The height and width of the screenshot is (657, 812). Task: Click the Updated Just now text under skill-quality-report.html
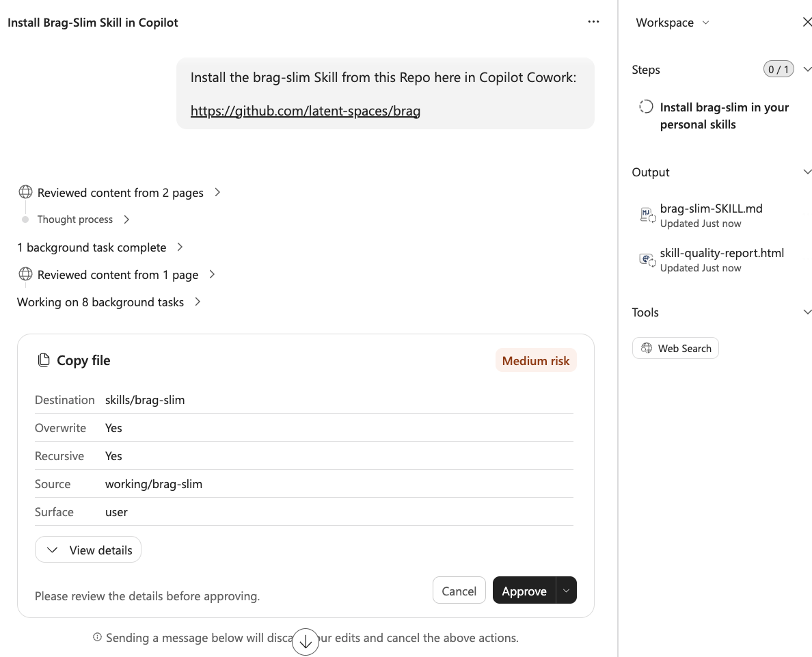click(x=700, y=268)
